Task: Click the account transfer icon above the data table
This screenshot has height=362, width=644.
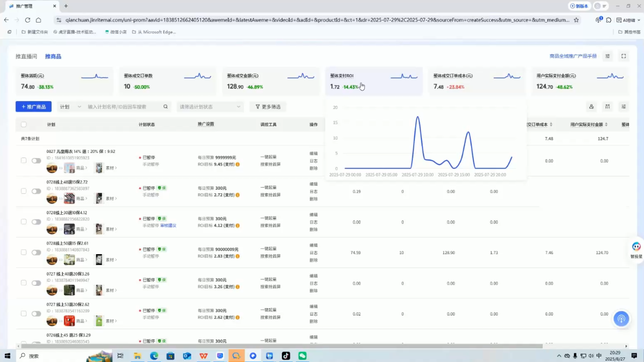Action: pos(591,107)
